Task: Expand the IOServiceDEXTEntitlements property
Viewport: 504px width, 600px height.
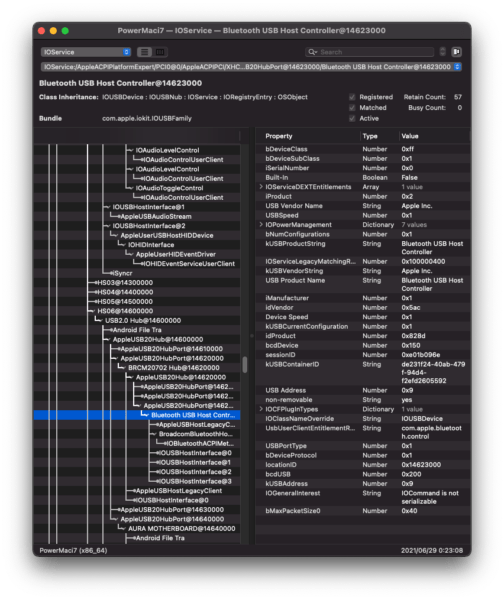Action: (261, 187)
